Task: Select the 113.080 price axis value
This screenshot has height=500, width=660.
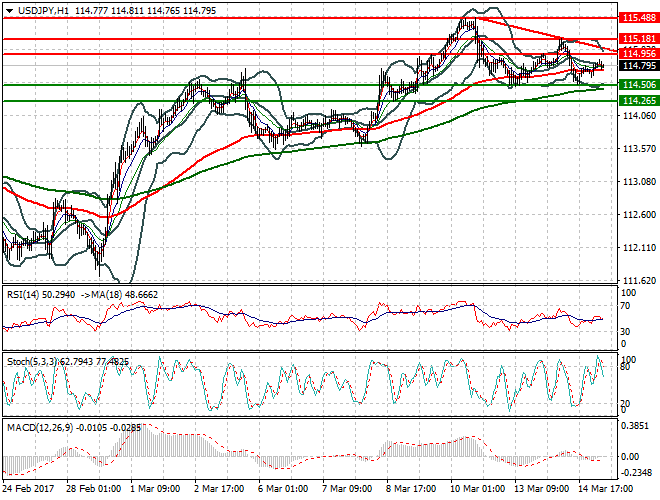Action: [x=639, y=181]
